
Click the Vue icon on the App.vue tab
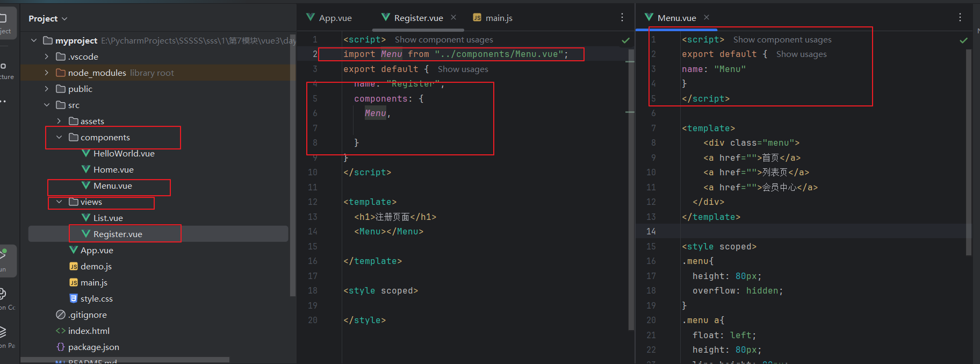coord(311,17)
